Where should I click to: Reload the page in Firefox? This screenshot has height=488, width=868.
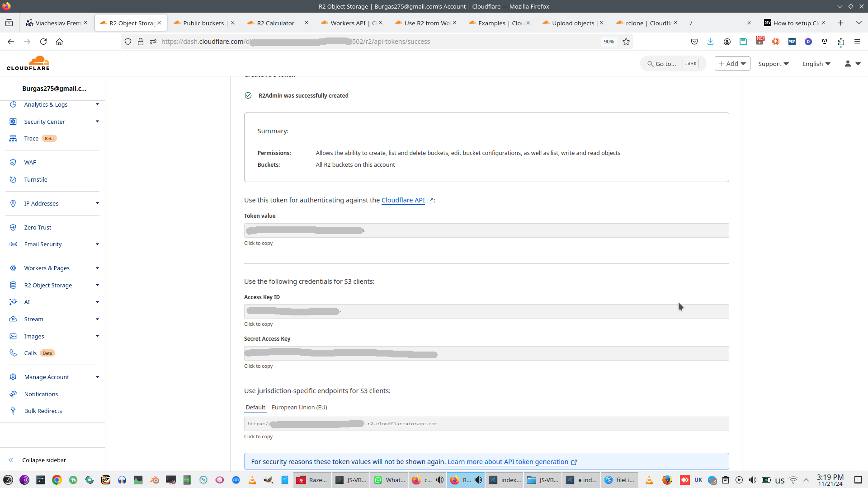(43, 42)
